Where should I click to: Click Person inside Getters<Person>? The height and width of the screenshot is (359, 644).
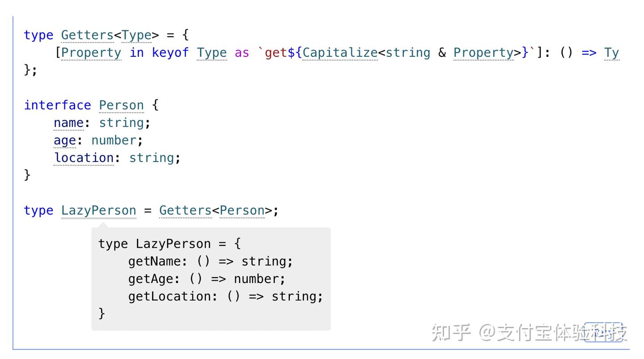tap(242, 211)
